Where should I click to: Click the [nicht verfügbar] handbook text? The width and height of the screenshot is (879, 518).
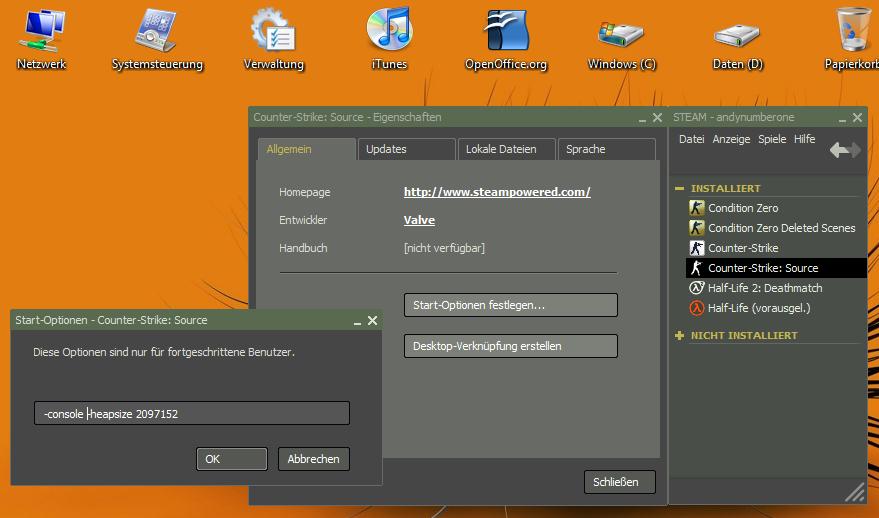coord(444,248)
